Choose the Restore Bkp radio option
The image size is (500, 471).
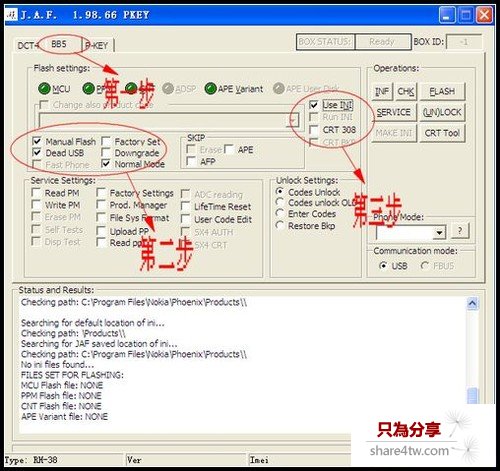click(280, 225)
